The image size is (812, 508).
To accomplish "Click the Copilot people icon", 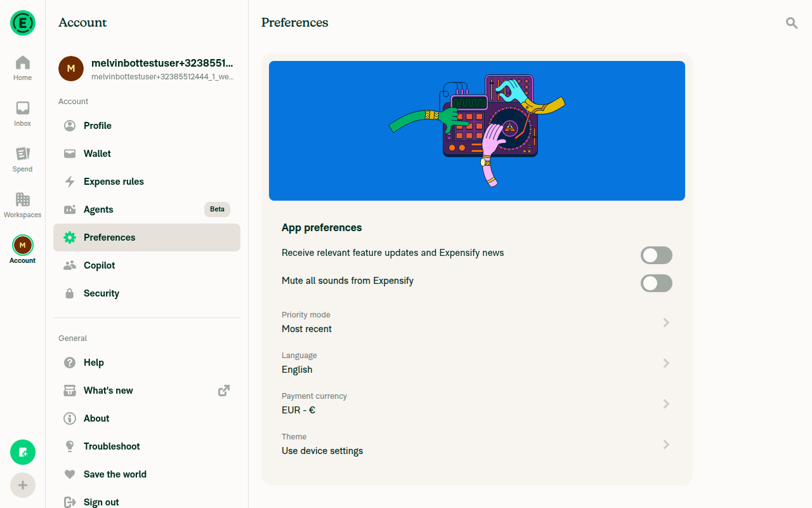I will tap(70, 265).
